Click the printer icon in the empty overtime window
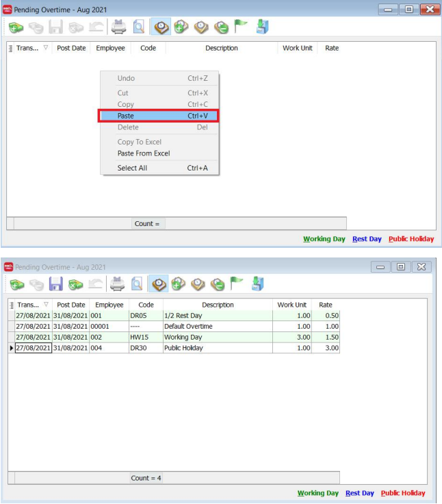This screenshot has height=504, width=442. point(119,27)
